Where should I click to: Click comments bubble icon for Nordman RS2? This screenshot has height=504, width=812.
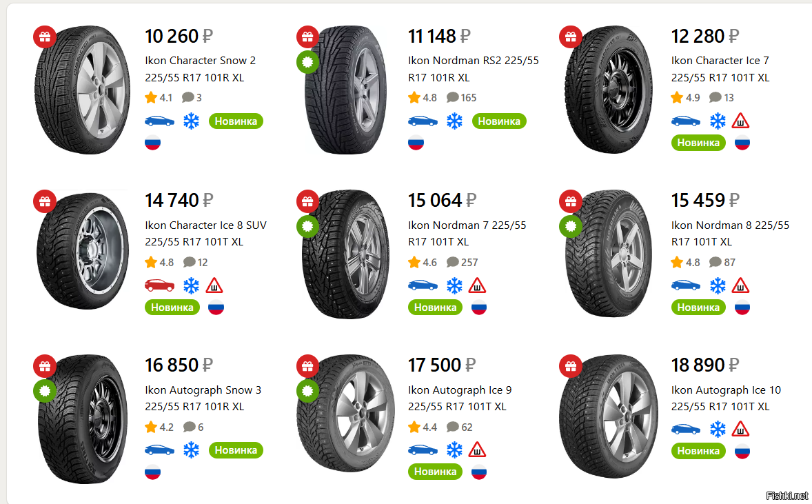coord(453,98)
